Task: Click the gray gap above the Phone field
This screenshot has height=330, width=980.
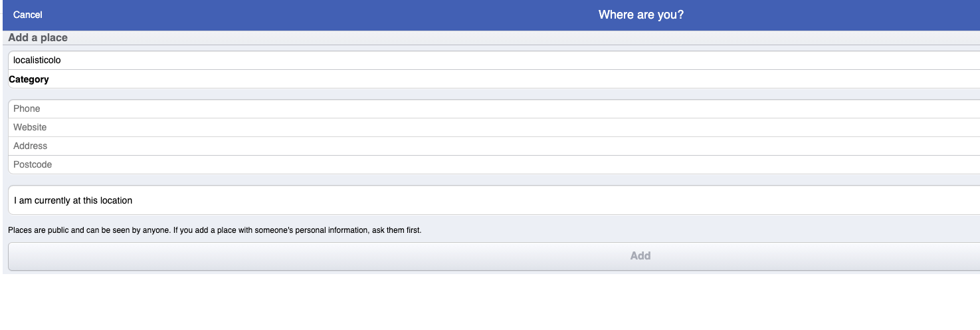Action: pos(494,94)
